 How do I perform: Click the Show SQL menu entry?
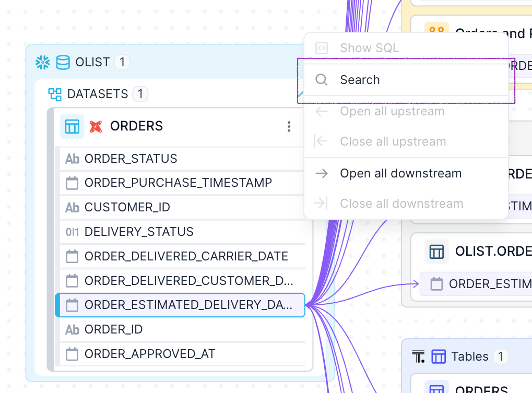tap(369, 48)
